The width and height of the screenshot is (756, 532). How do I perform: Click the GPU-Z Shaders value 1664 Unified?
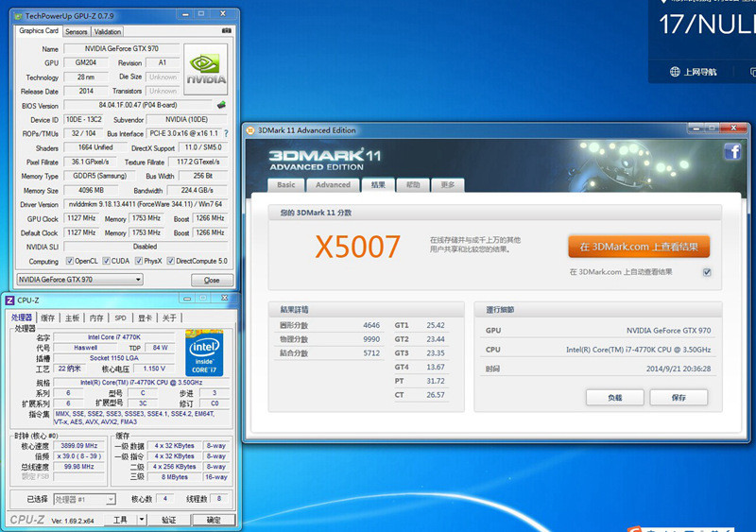(x=95, y=147)
